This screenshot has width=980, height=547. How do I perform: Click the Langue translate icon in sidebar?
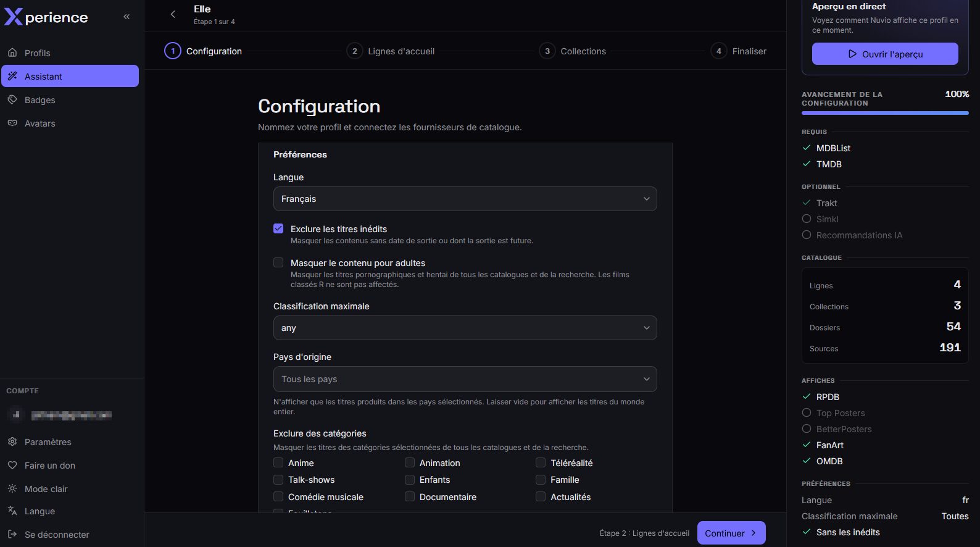pos(12,511)
